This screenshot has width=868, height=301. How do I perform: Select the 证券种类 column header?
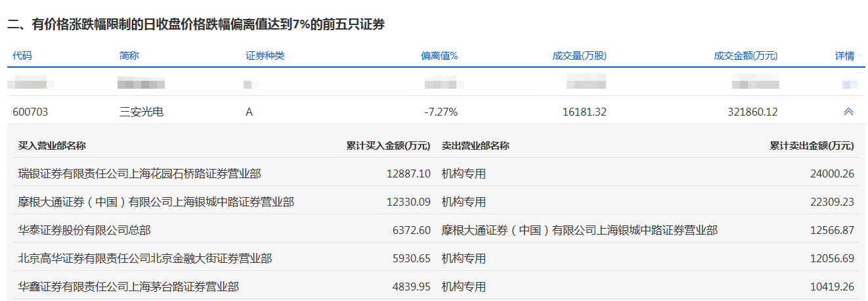265,56
